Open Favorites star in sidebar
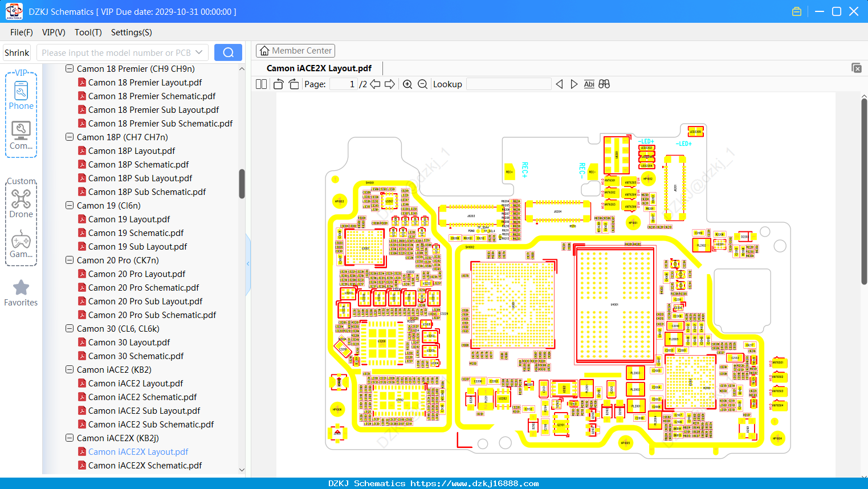868x489 pixels. point(21,294)
